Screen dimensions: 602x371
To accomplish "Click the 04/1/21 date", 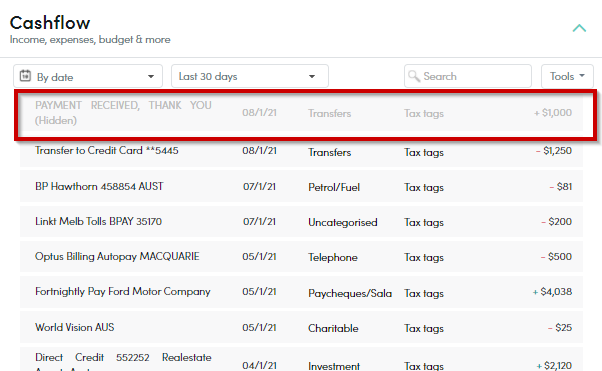I will coord(259,365).
